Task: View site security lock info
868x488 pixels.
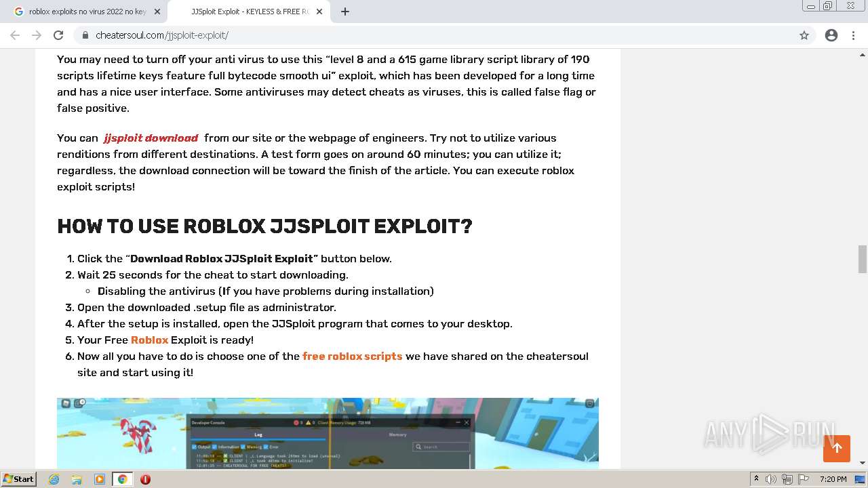Action: pos(85,35)
